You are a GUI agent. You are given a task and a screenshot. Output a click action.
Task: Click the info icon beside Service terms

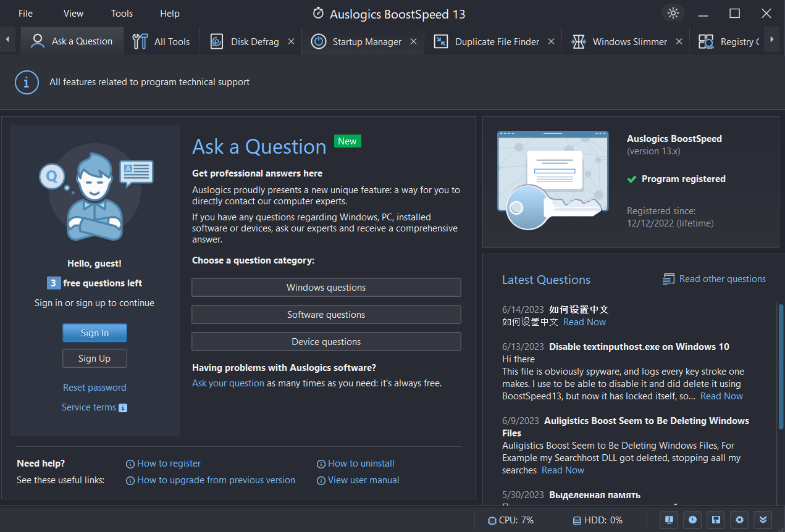pos(123,408)
